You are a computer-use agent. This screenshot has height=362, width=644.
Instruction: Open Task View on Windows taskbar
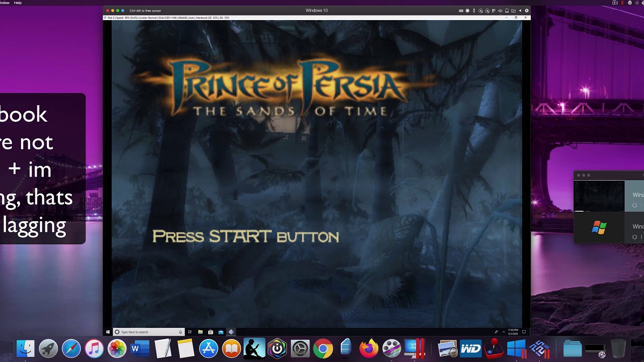[x=190, y=332]
